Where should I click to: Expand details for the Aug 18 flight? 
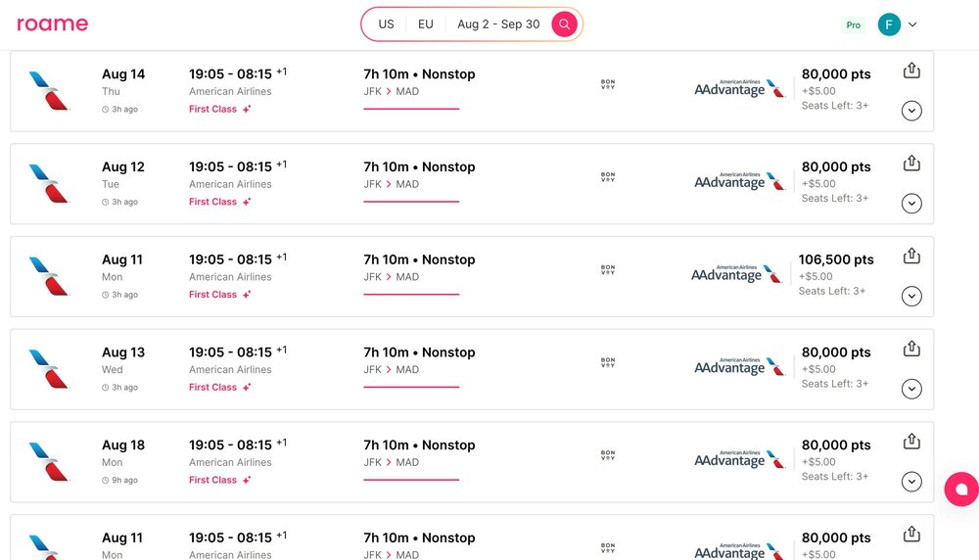point(911,482)
